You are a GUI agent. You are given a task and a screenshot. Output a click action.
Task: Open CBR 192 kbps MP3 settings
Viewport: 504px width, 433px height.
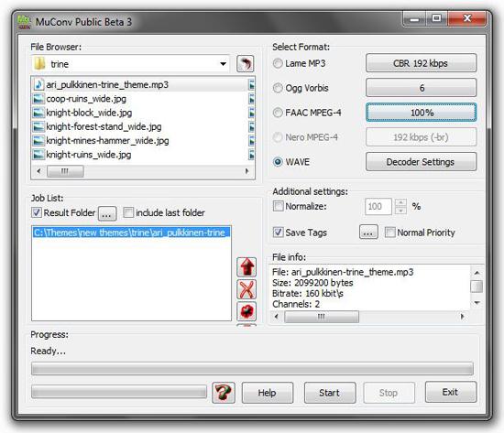(x=422, y=63)
